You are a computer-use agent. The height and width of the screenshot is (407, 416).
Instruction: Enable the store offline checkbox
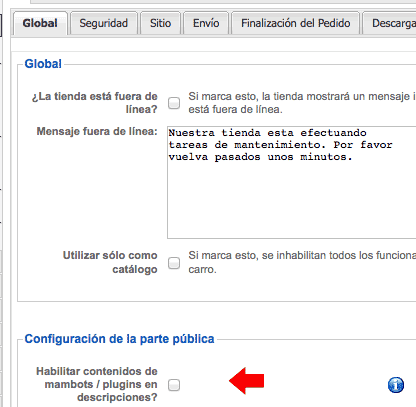coord(174,103)
